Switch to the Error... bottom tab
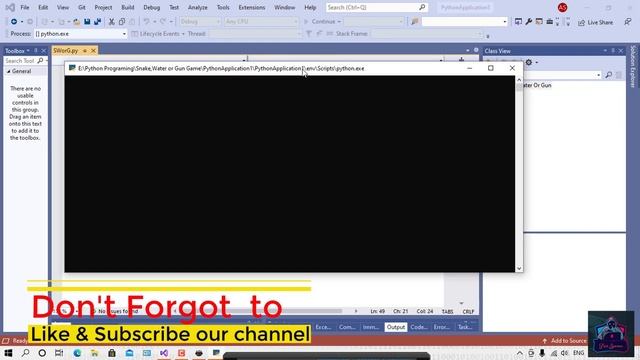640x360 pixels. [x=442, y=327]
